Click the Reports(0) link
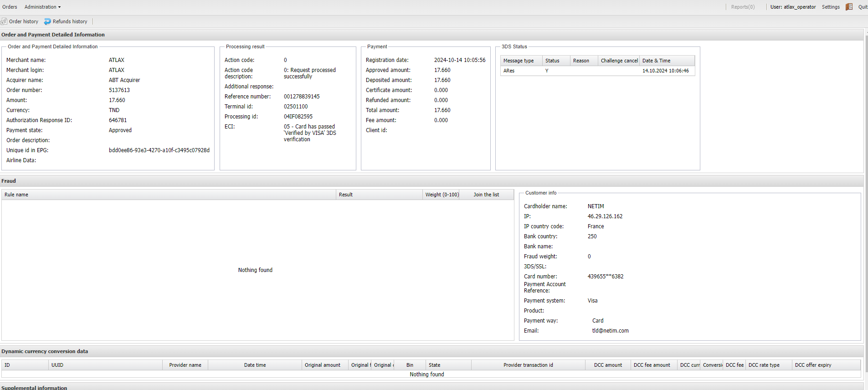Viewport: 868px width, 390px height. pos(742,7)
